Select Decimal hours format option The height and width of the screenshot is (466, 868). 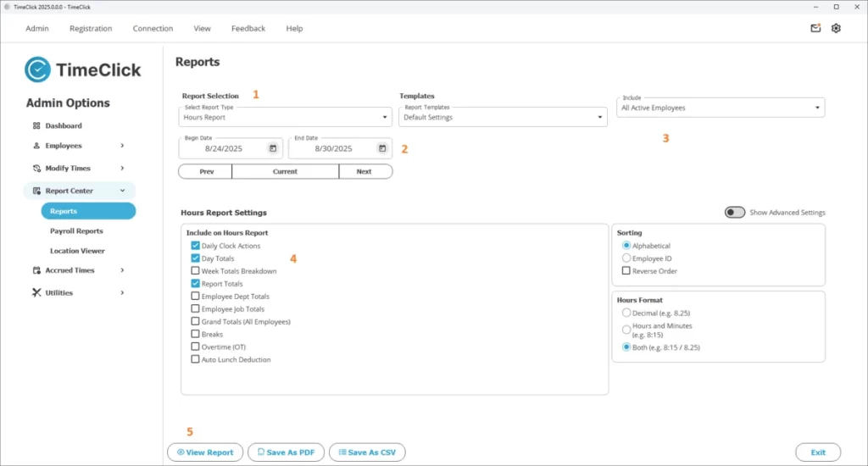pyautogui.click(x=626, y=313)
